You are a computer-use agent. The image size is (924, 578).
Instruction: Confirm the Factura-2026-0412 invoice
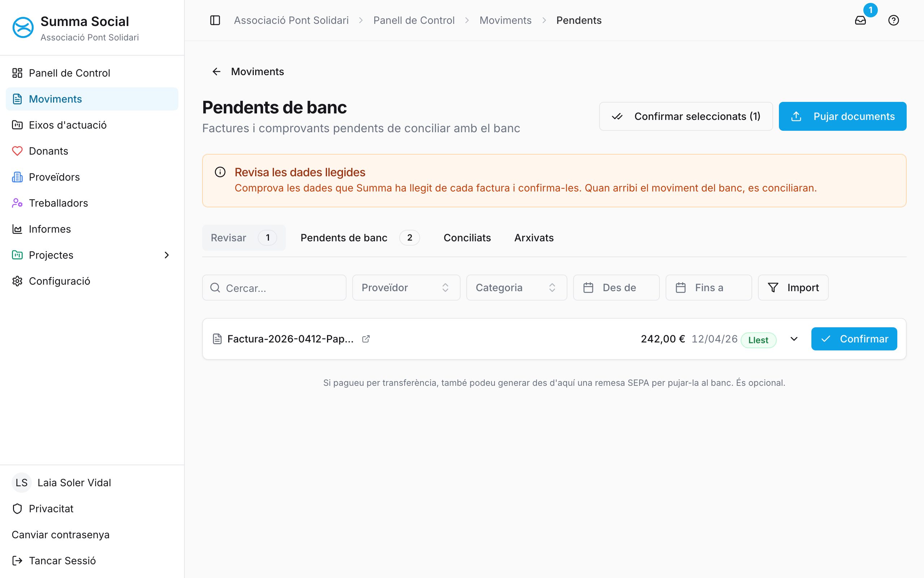point(854,339)
